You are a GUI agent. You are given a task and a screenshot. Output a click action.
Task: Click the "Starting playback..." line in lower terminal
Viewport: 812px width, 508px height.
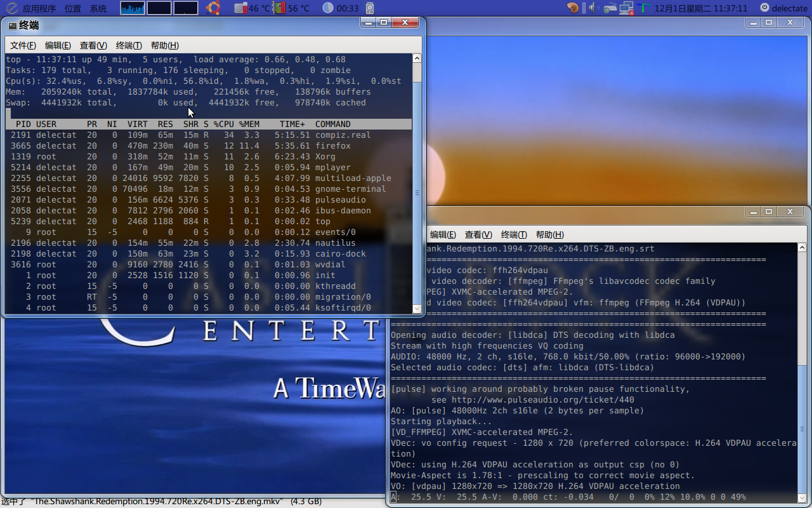coord(442,422)
